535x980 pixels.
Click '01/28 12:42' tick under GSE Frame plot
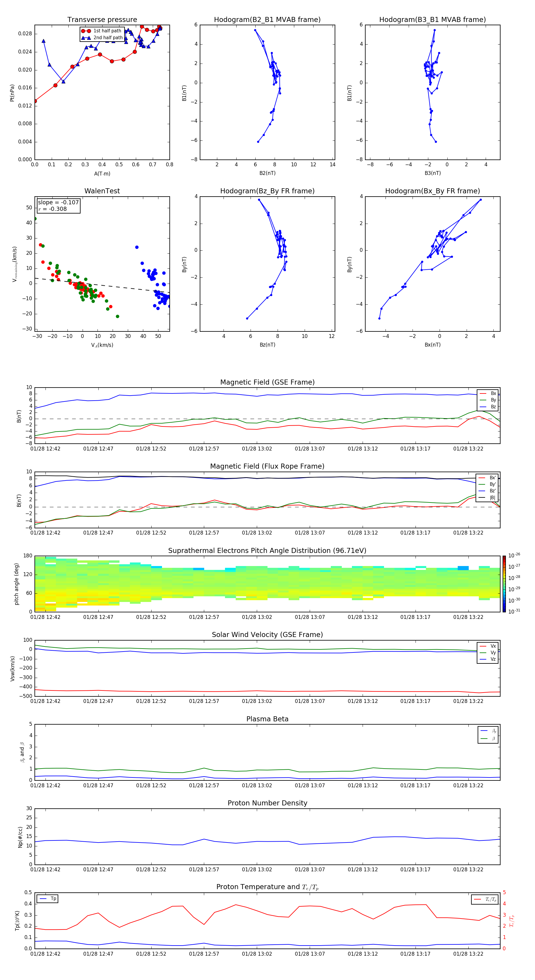click(x=45, y=448)
